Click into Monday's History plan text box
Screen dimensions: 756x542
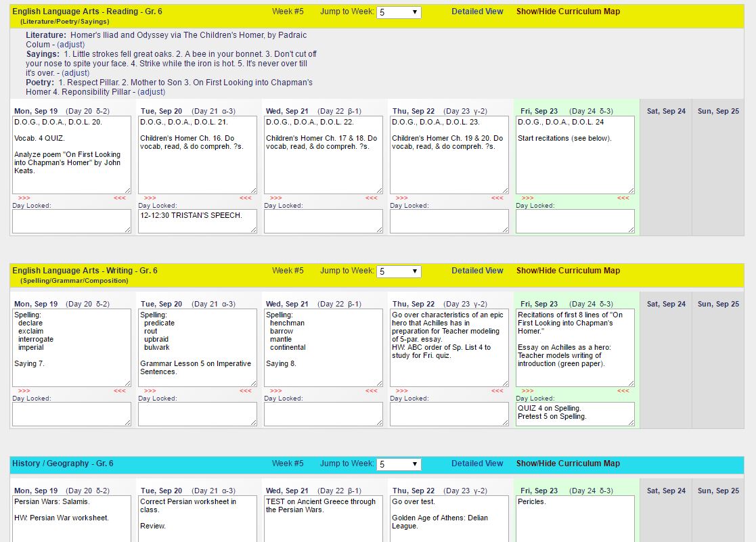[x=72, y=518]
